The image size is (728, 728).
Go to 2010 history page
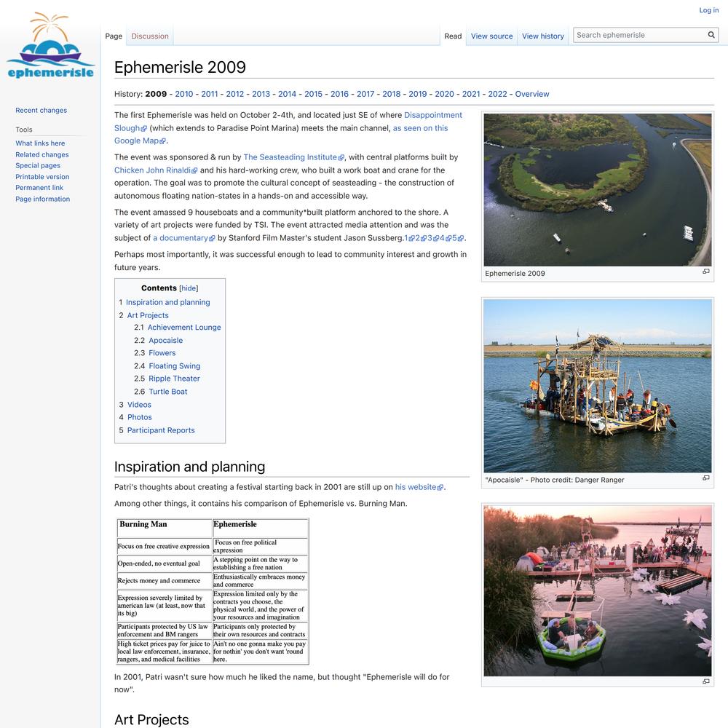(184, 94)
